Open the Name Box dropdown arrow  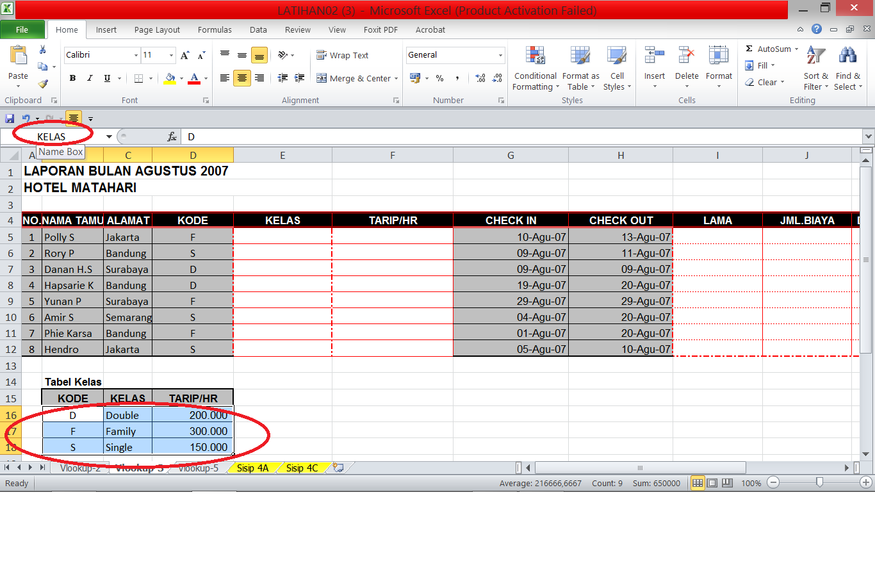(x=109, y=136)
